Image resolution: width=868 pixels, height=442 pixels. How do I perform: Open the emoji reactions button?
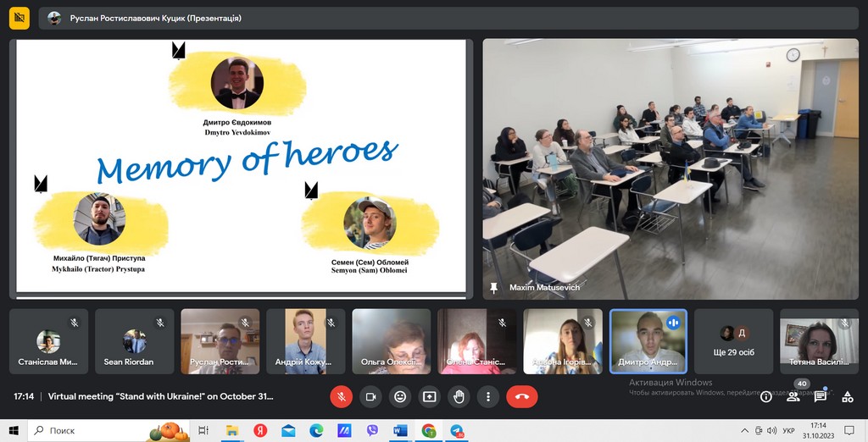(400, 396)
